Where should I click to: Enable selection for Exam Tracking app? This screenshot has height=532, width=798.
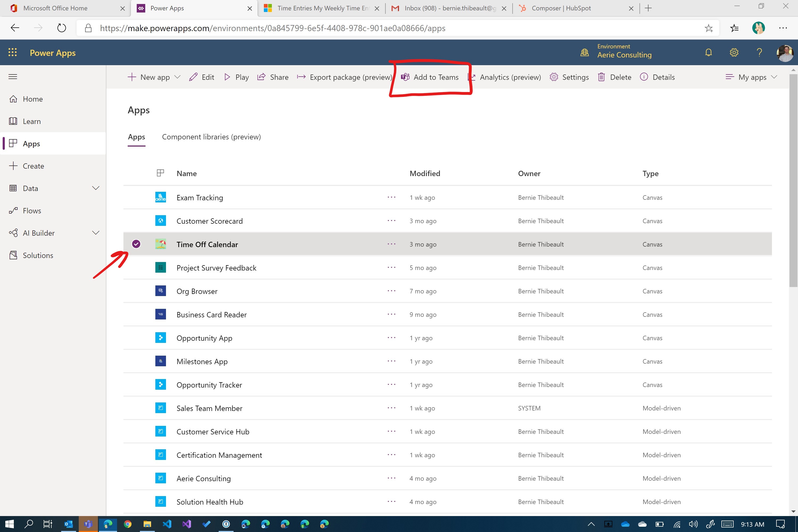(136, 197)
